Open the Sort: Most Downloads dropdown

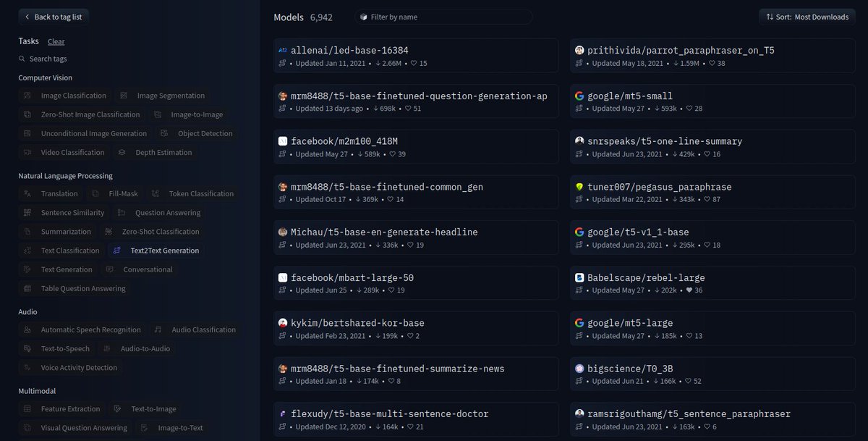(x=807, y=17)
